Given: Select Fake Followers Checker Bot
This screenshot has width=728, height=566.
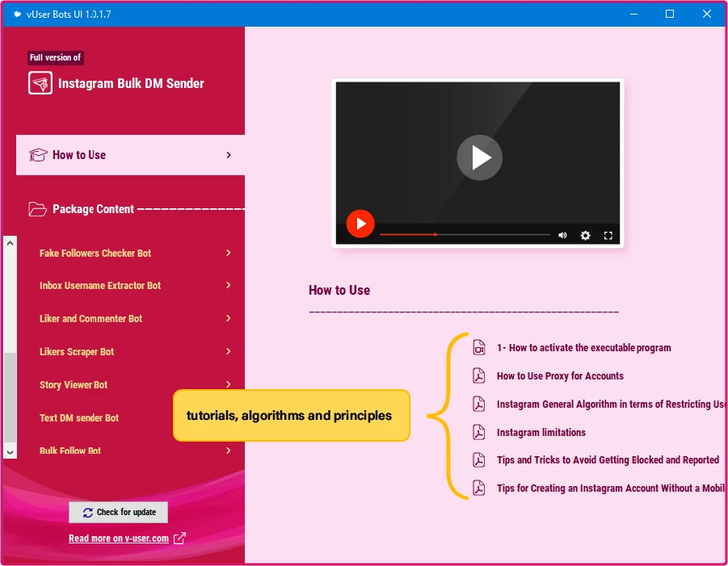Looking at the screenshot, I should coord(95,254).
